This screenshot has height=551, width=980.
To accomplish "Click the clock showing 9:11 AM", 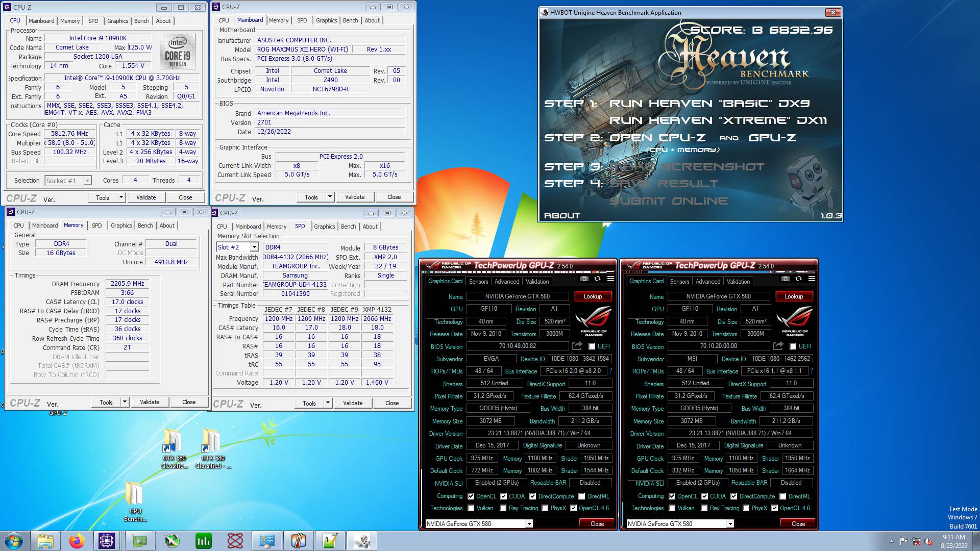I will 953,537.
